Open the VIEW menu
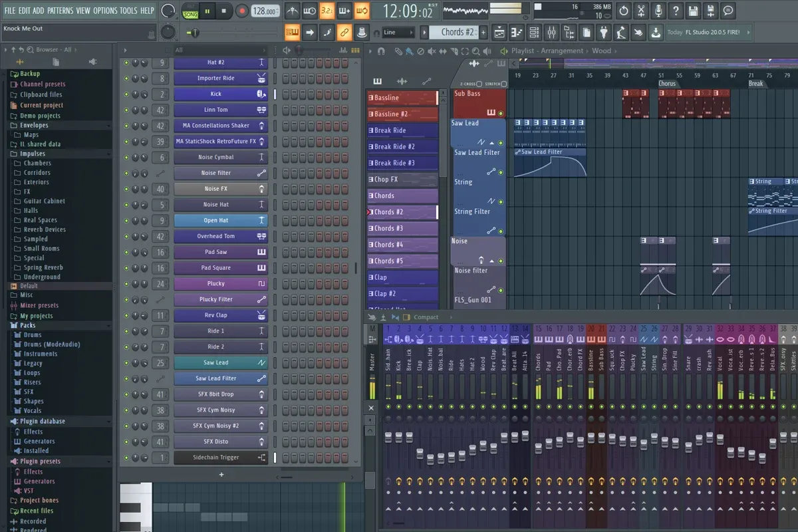Image resolution: width=798 pixels, height=532 pixels. pos(82,11)
